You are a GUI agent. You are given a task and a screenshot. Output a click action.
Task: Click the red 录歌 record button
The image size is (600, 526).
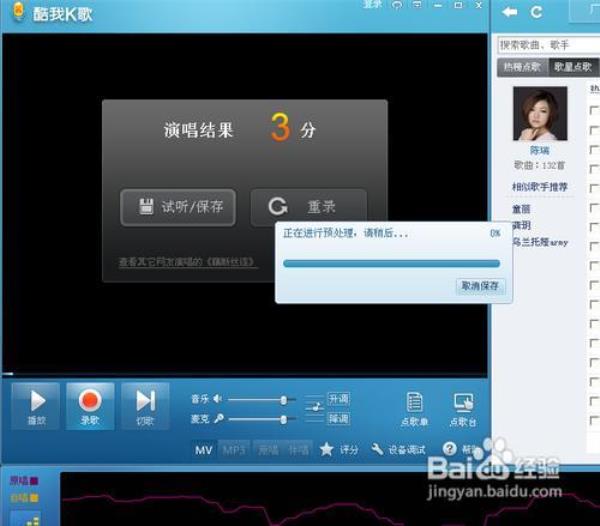[90, 406]
